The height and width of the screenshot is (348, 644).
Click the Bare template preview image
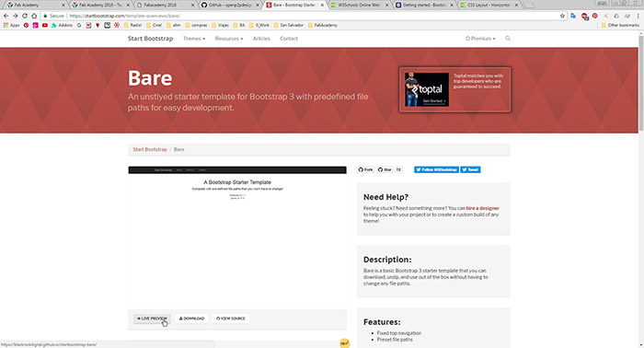(x=237, y=238)
